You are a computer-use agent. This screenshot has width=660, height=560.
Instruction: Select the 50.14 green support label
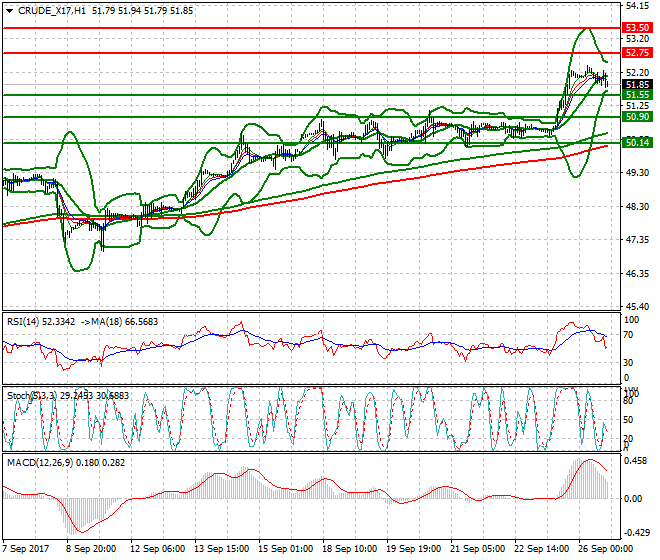[637, 143]
